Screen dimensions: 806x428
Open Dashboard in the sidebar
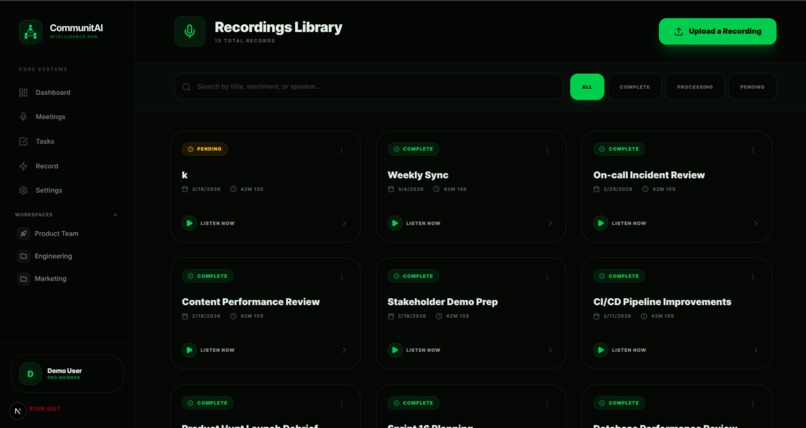(x=52, y=92)
